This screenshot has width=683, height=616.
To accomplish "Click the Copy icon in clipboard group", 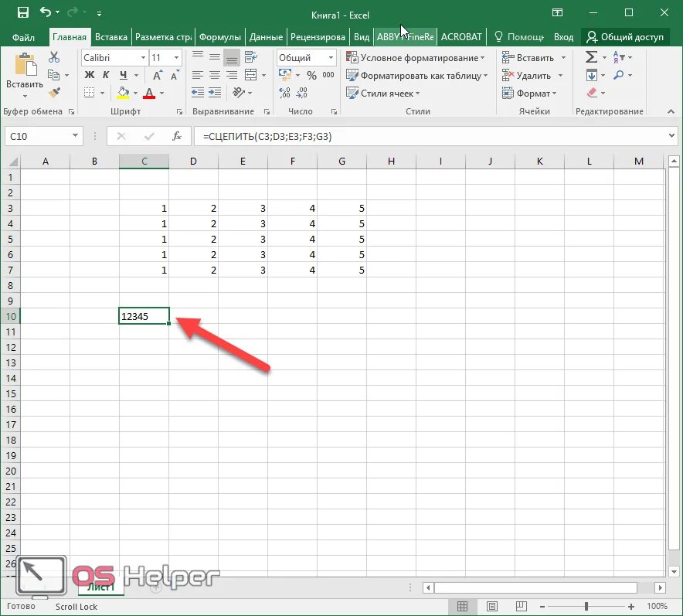I will point(53,75).
